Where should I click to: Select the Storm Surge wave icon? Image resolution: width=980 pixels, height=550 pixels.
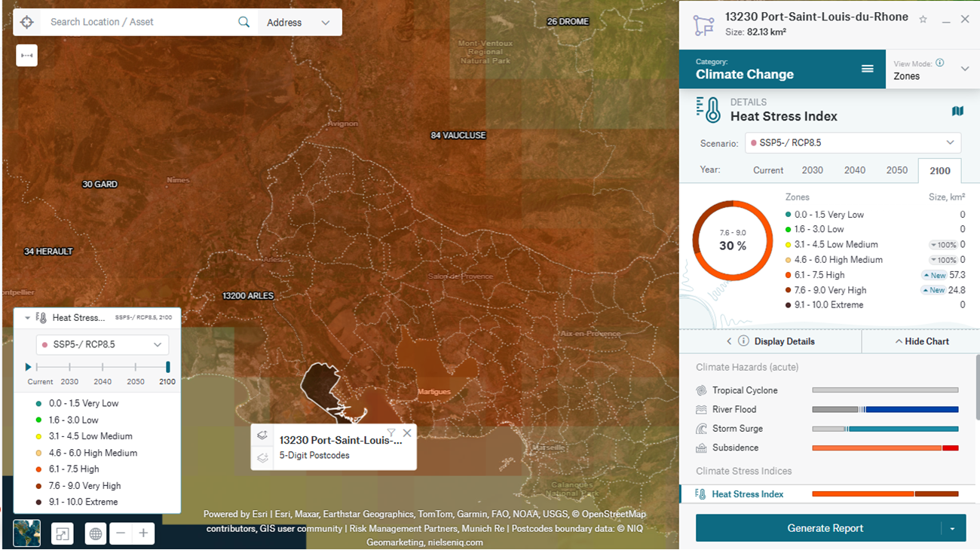tap(700, 428)
